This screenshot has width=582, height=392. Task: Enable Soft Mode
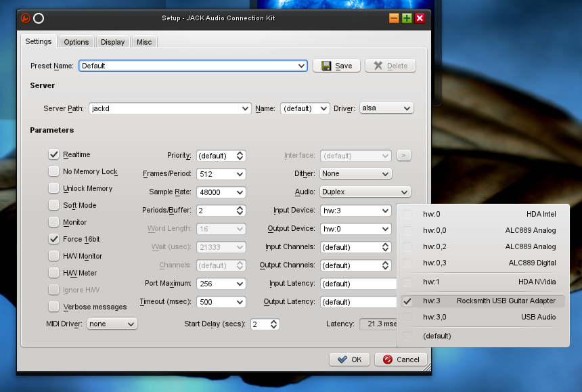coord(54,205)
